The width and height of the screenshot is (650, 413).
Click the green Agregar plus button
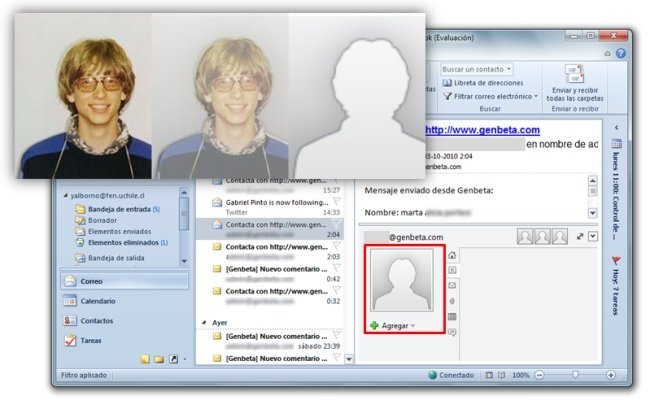click(374, 326)
